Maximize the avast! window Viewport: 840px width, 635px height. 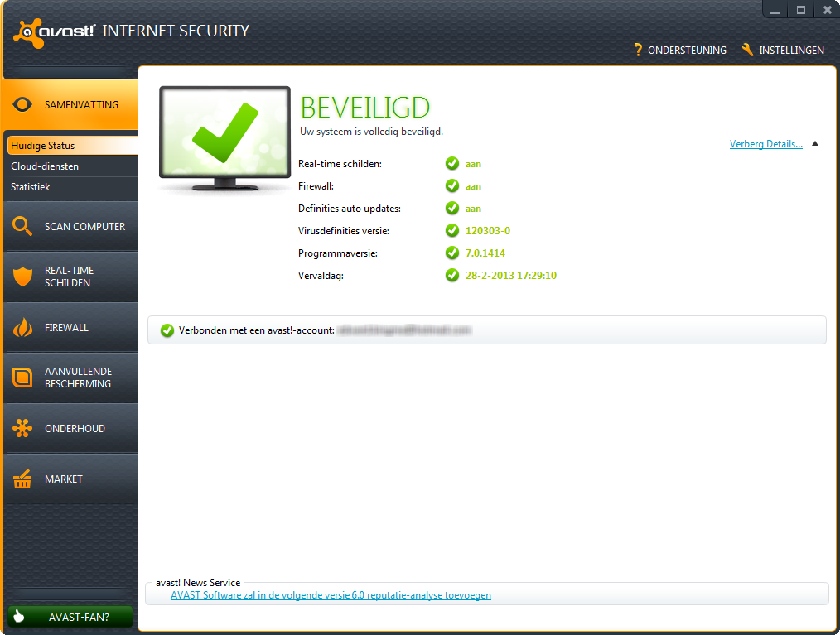click(x=801, y=10)
